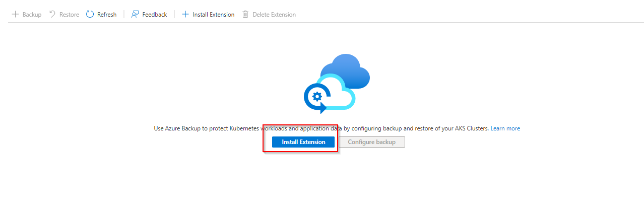Click the Azure Backup description text
The image size is (644, 212).
[321, 128]
